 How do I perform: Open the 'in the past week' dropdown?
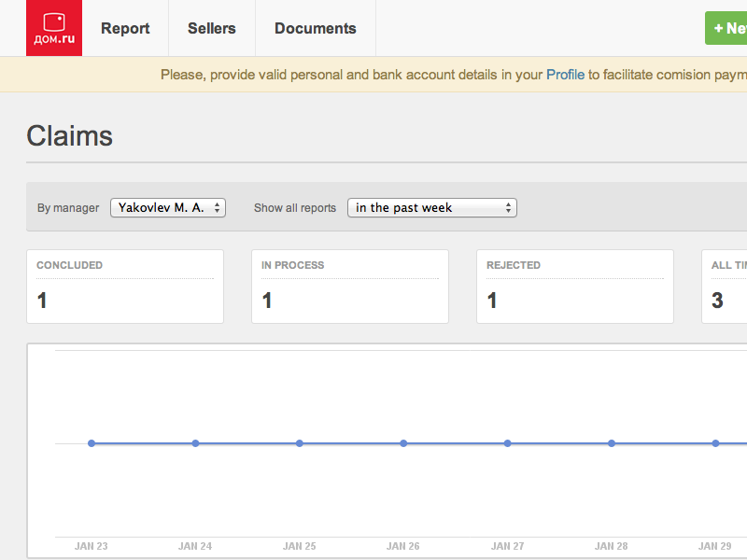coord(432,207)
